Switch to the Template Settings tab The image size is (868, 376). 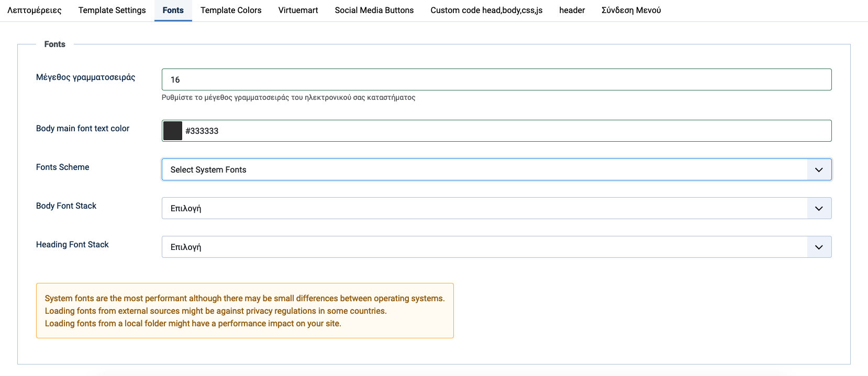[x=112, y=10]
